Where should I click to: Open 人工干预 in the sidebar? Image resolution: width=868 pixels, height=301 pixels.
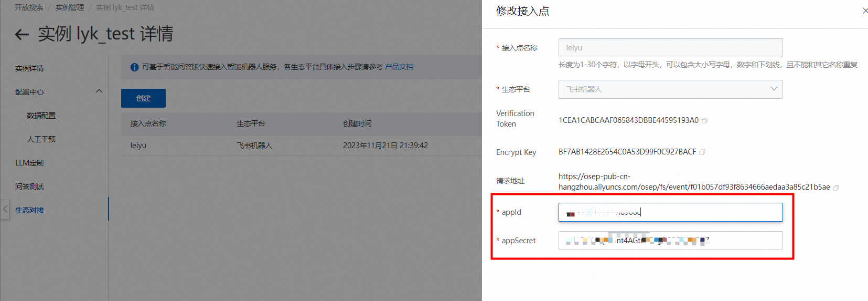pos(41,139)
